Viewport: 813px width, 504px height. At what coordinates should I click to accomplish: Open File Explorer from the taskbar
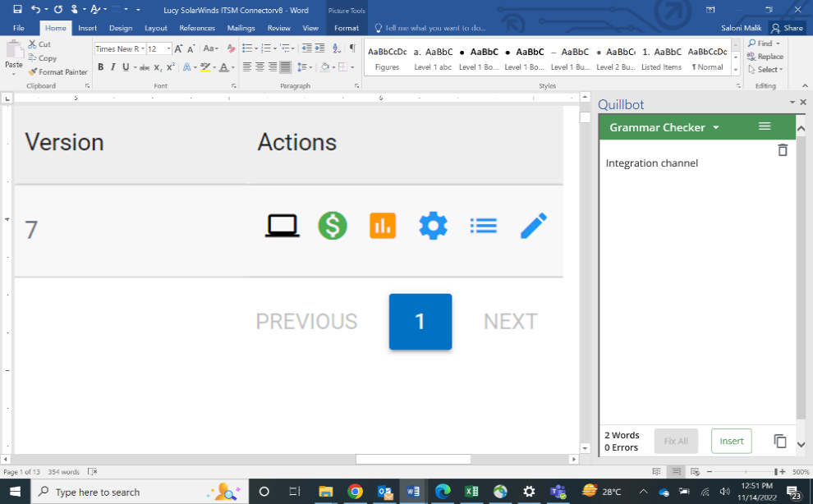tap(326, 492)
